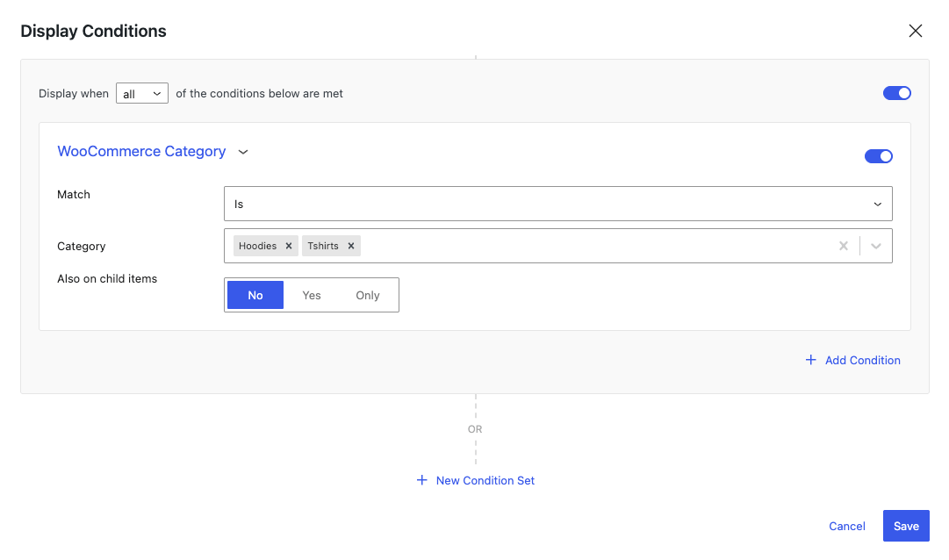
Task: Close the Display Conditions dialog
Action: click(x=915, y=31)
